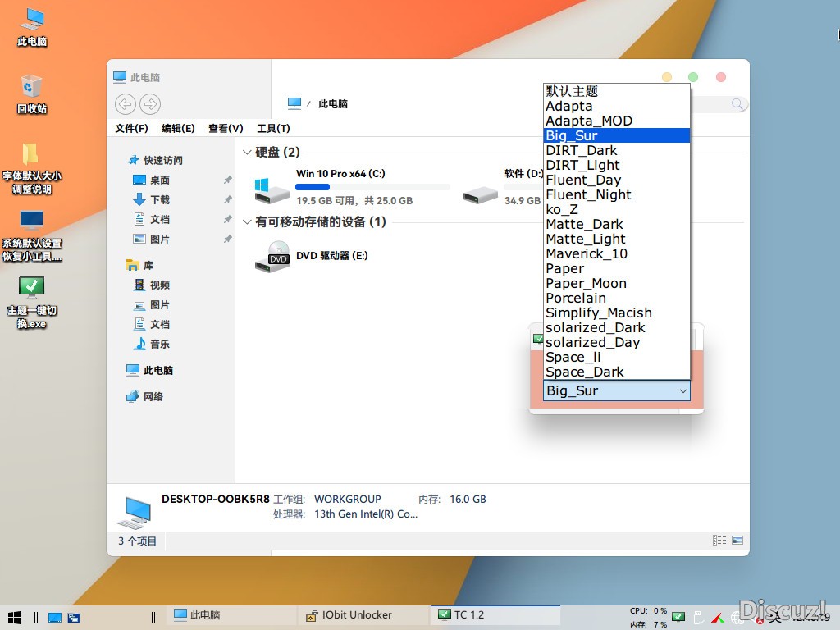The height and width of the screenshot is (630, 840).
Task: Open the 主题一键切换.exe desktop icon
Action: 32,302
